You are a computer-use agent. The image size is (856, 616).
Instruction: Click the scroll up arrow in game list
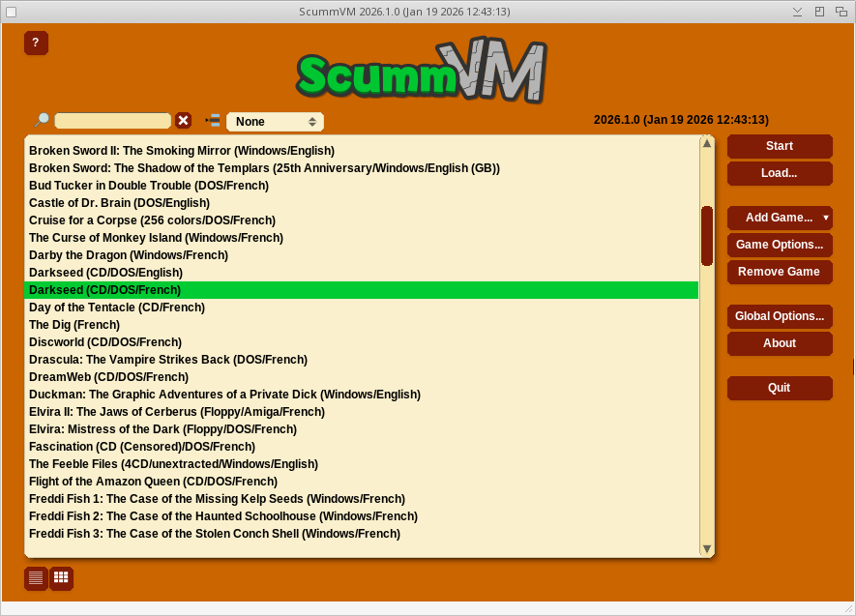tap(707, 144)
